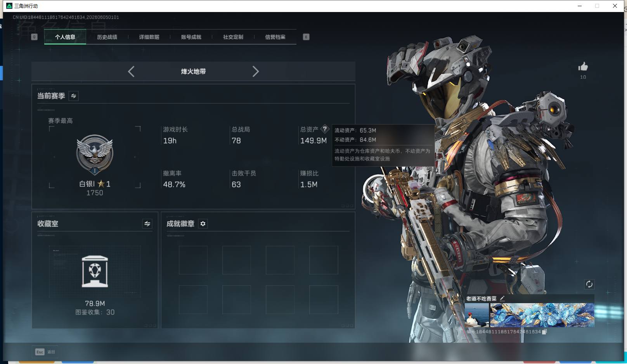Screen dimensions: 627x364
Task: Click the 赚损比 1.5M value
Action: (x=309, y=185)
